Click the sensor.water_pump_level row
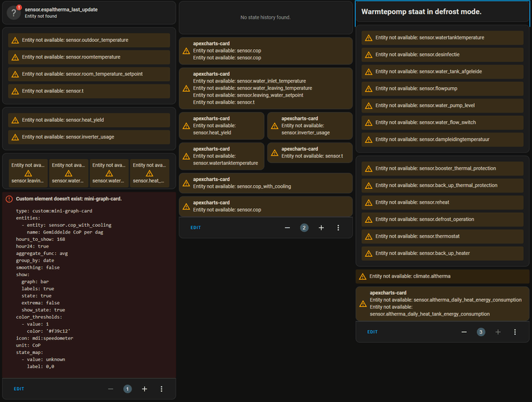This screenshot has height=402, width=532. 442,106
